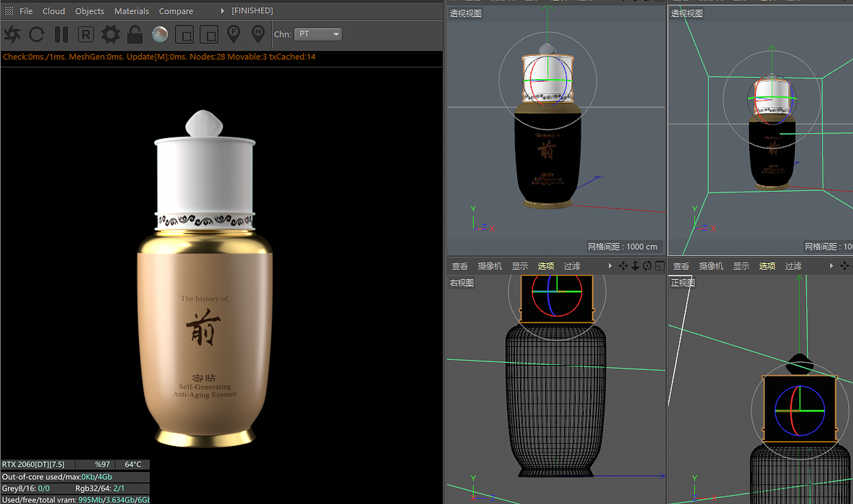Open 过滤 menu in the 右视图 viewport
853x504 pixels.
click(x=572, y=266)
